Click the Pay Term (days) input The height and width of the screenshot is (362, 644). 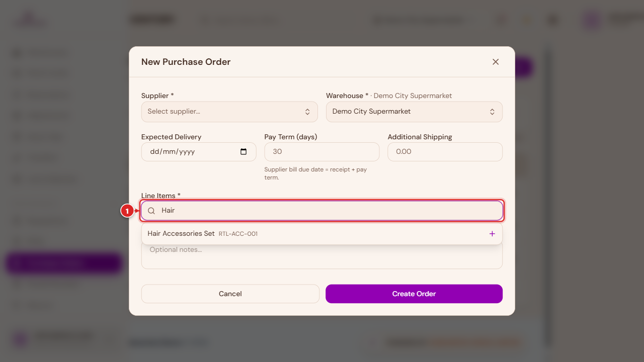tap(322, 152)
